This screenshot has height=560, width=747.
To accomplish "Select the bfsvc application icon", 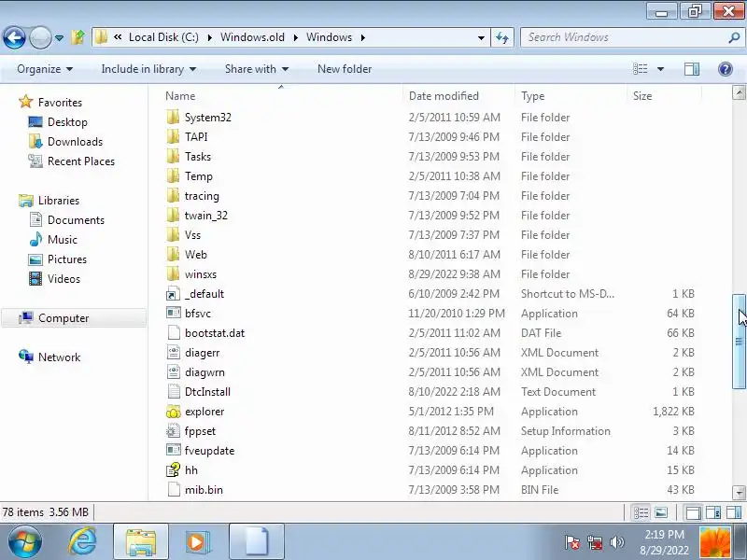I will pyautogui.click(x=173, y=314).
